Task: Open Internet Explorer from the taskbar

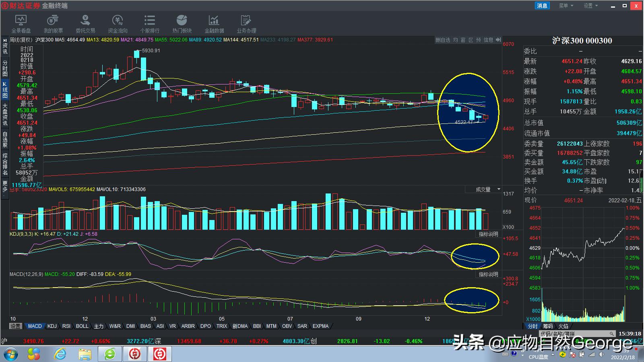Action: tap(60, 354)
